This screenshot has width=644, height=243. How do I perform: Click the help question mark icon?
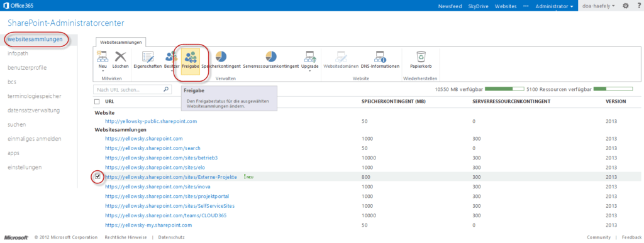[x=639, y=6]
